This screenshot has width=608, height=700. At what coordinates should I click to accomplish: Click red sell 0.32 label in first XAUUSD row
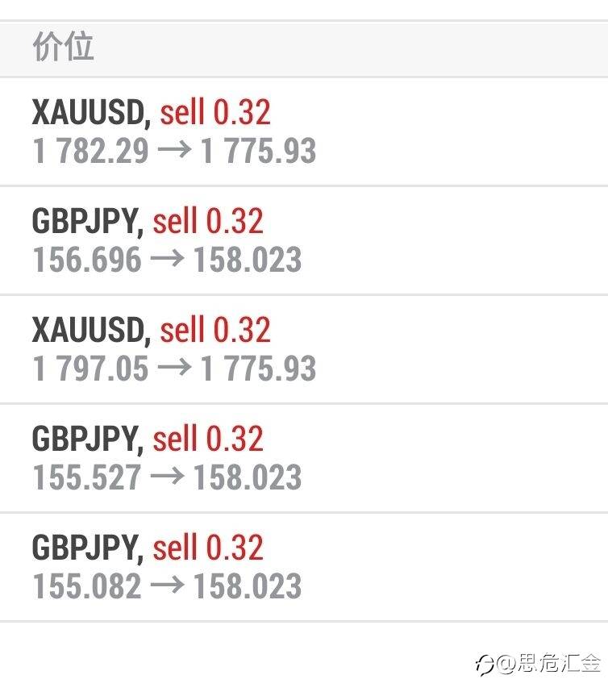(x=215, y=111)
